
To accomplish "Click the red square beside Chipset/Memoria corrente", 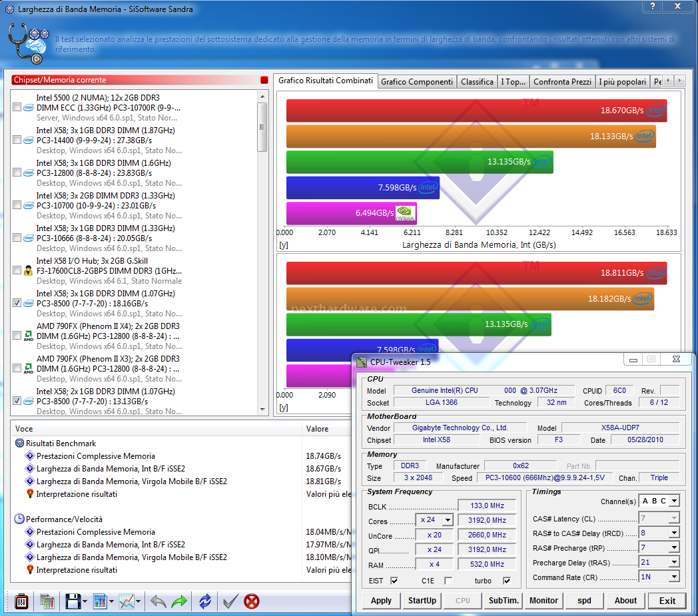I will click(x=264, y=80).
